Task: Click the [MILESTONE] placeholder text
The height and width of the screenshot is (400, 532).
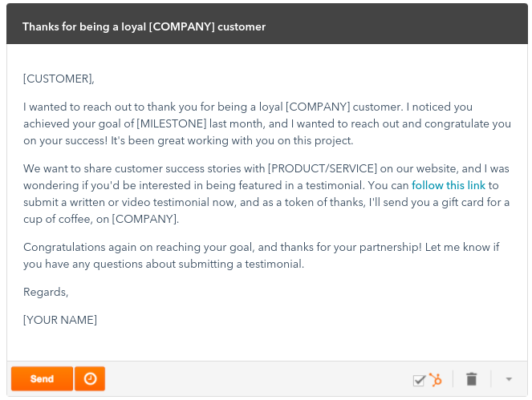Action: 172,123
